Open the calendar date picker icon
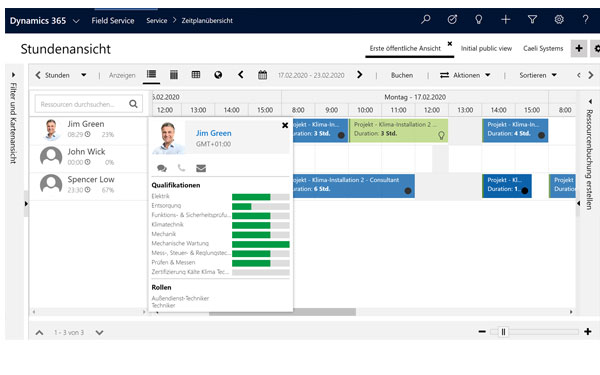The image size is (600, 375). pos(262,75)
